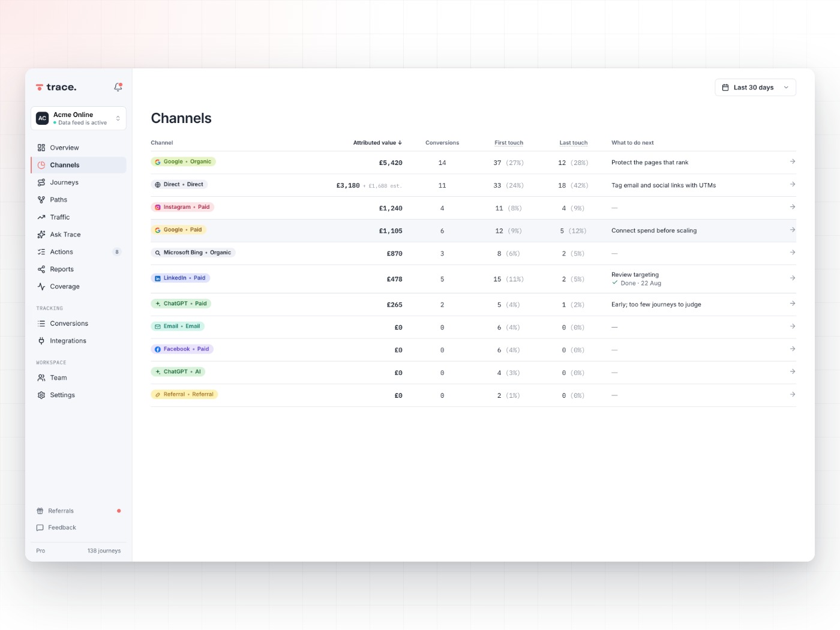840x630 pixels.
Task: Sort by the Attributed value column
Action: pos(377,143)
